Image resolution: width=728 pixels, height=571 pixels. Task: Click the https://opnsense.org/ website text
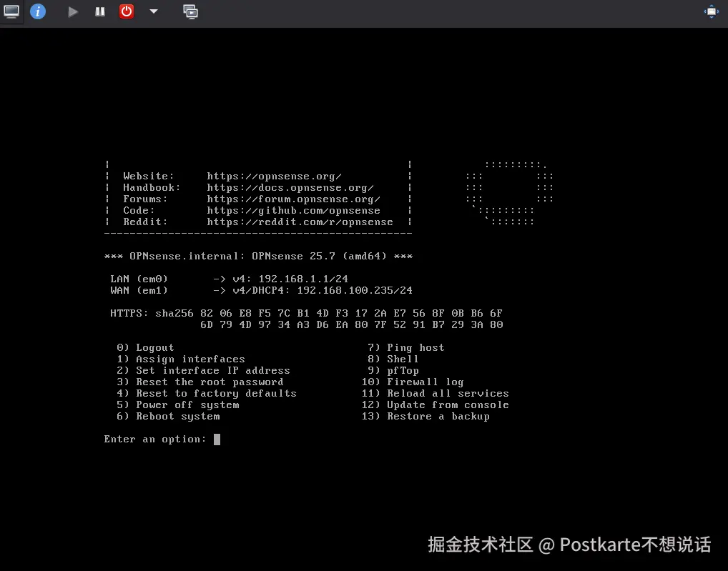coord(275,177)
